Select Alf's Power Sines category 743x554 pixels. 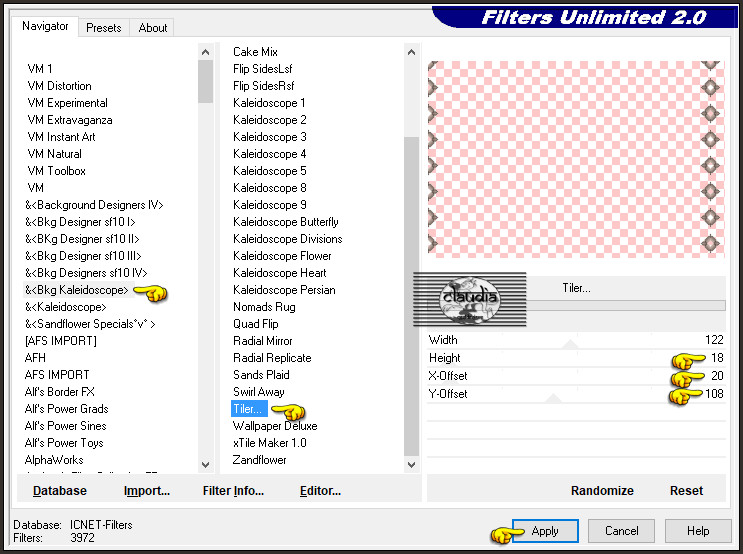(x=65, y=426)
